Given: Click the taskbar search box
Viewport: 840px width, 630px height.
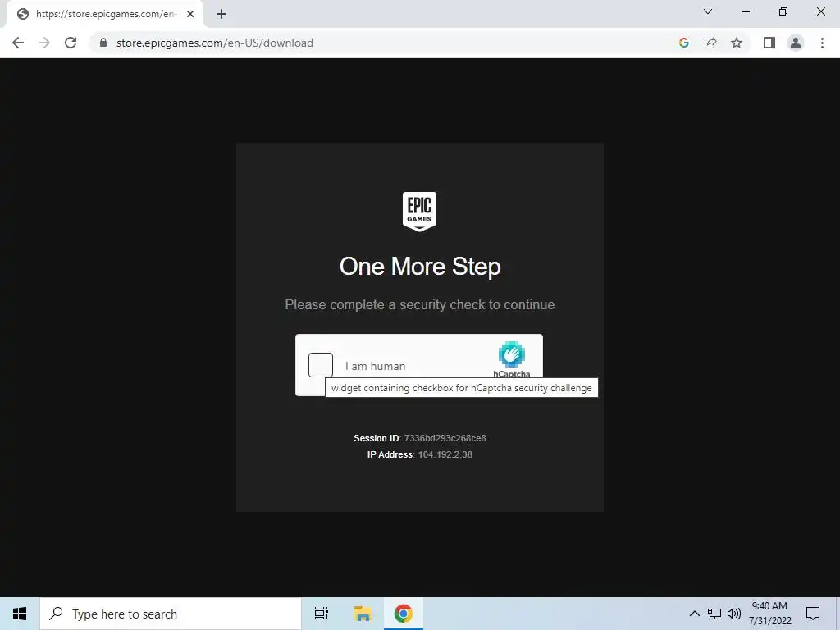Looking at the screenshot, I should (x=171, y=614).
